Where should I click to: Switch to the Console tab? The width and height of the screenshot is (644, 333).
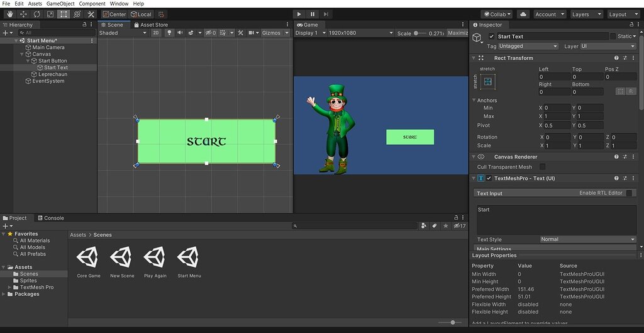[x=50, y=218]
